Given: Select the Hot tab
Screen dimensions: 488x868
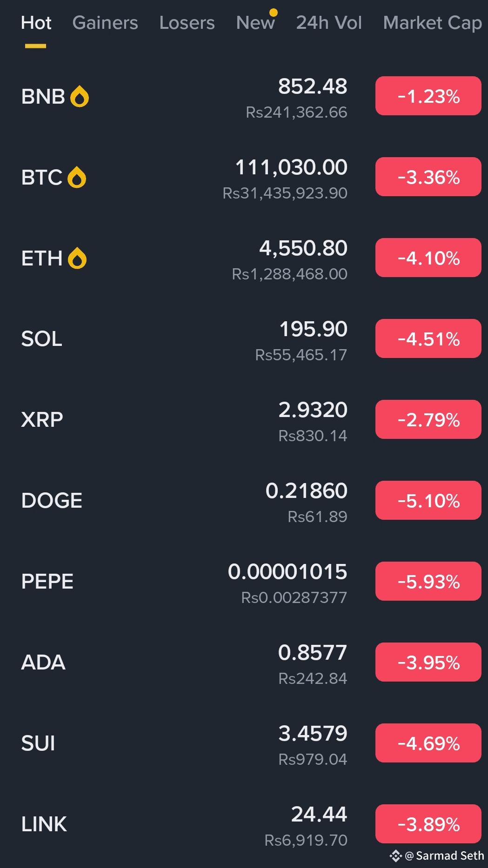Looking at the screenshot, I should tap(36, 23).
